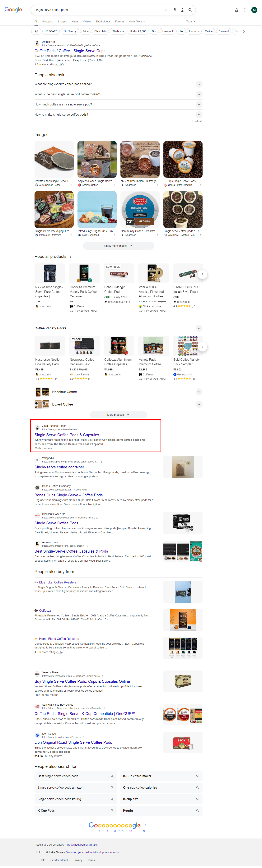Start voice search via microphone icon
The height and width of the screenshot is (868, 262).
pos(175,10)
